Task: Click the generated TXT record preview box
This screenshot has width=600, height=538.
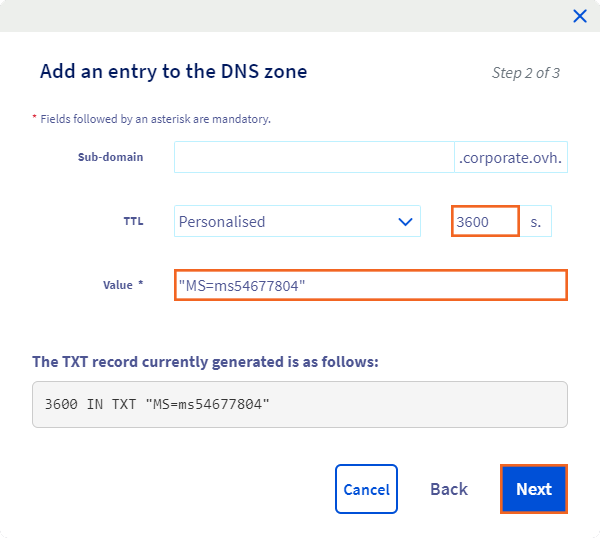Action: click(x=300, y=404)
